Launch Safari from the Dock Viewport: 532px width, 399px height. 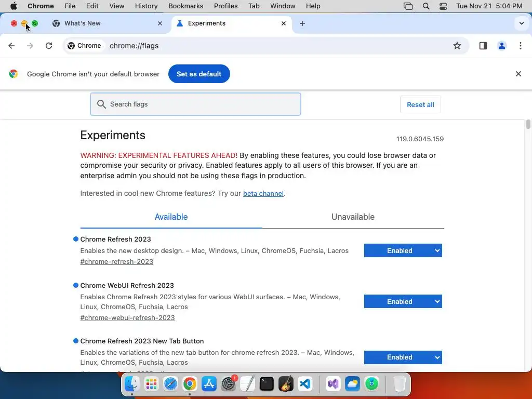(x=170, y=384)
